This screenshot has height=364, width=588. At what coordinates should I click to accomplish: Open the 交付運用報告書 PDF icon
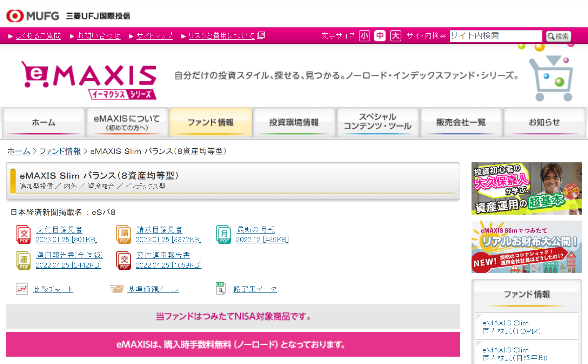(123, 260)
